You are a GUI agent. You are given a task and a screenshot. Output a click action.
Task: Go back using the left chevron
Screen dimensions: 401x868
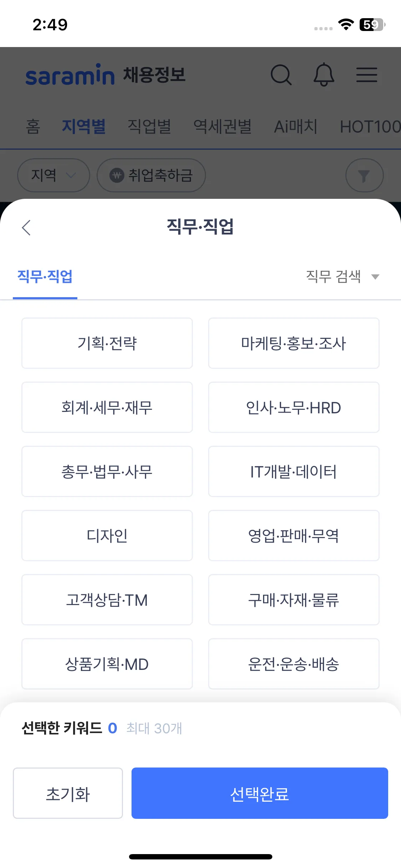[26, 227]
